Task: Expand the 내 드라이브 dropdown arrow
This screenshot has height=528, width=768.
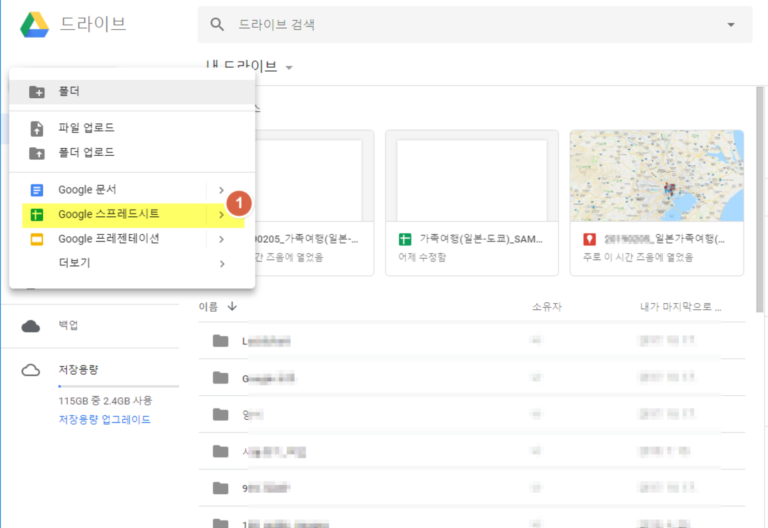Action: point(289,68)
